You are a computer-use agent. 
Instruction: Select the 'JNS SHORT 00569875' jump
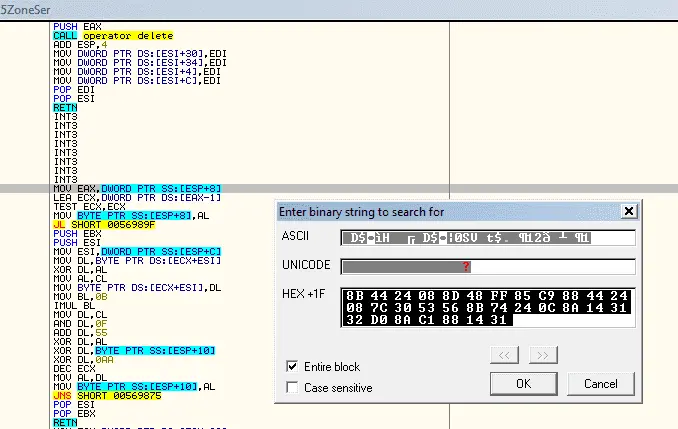tap(107, 396)
